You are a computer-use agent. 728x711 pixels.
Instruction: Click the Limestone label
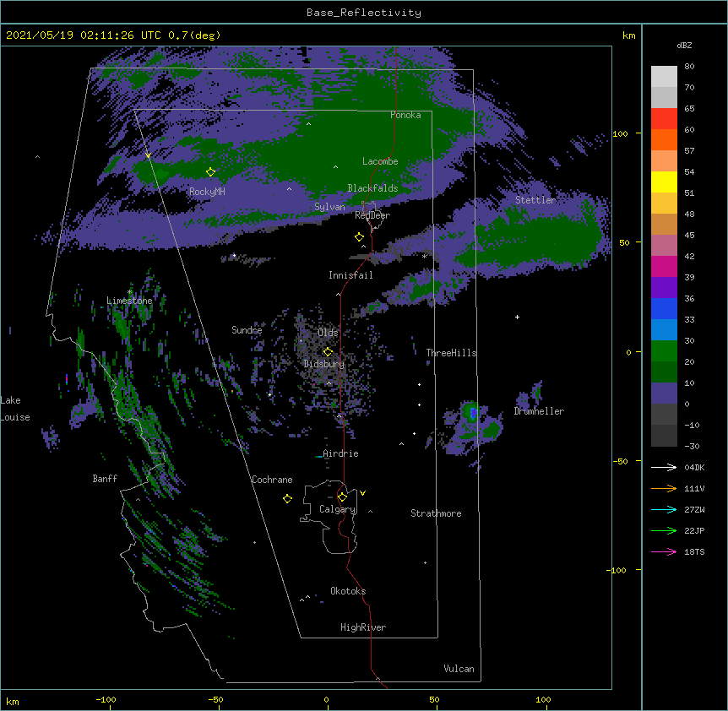click(x=129, y=301)
